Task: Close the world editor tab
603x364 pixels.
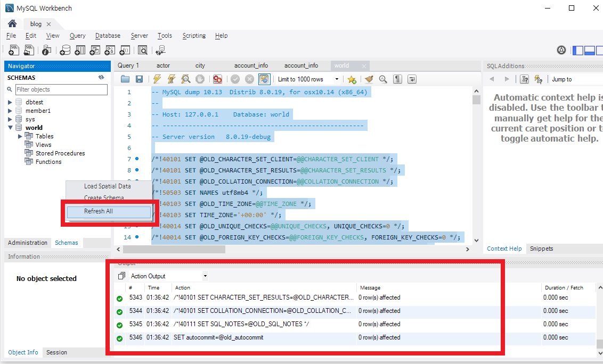Action: pos(364,66)
